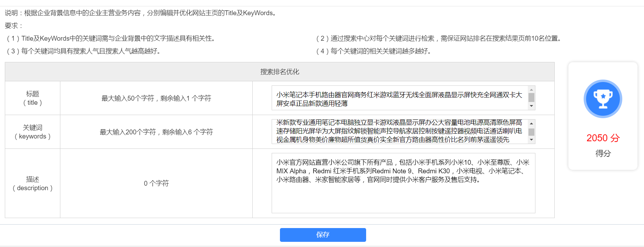Click the blue 保存 button
The width and height of the screenshot is (644, 247).
click(x=323, y=235)
